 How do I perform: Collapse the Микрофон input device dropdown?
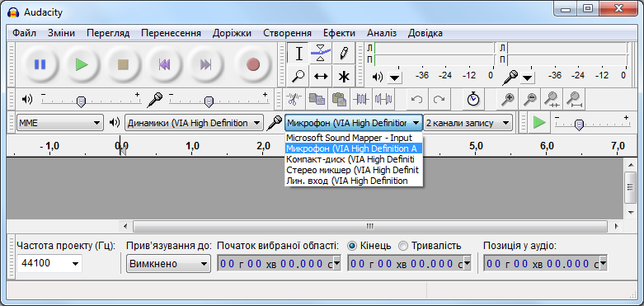[353, 122]
